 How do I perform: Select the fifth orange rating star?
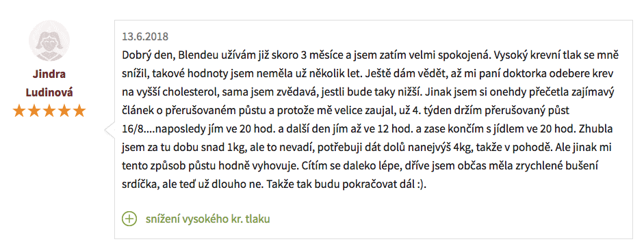[x=79, y=111]
